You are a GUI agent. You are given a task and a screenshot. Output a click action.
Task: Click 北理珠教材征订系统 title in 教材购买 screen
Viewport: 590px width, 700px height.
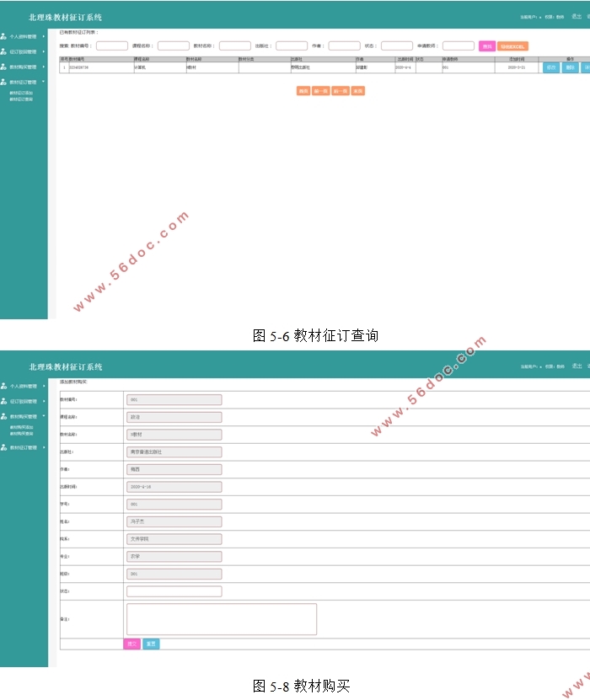click(x=66, y=367)
